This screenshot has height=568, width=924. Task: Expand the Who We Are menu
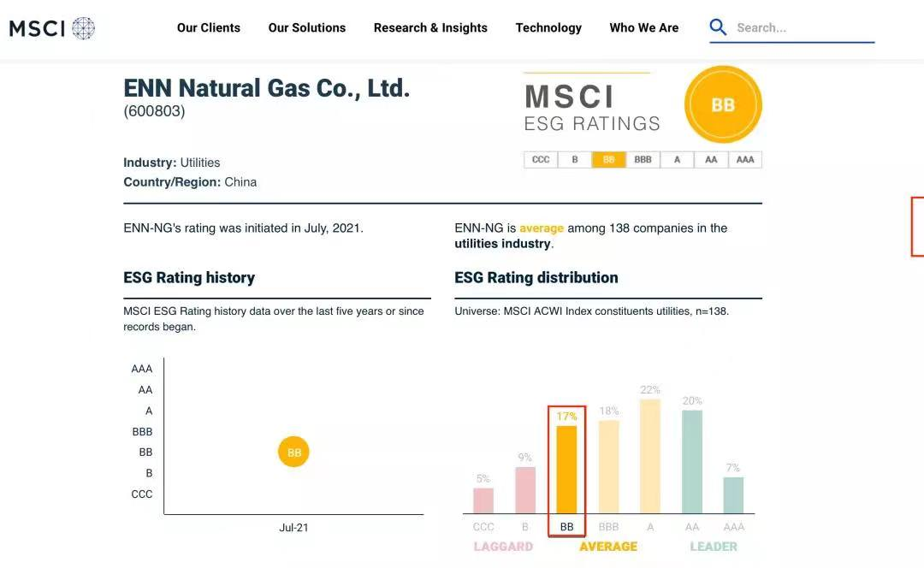coord(644,27)
